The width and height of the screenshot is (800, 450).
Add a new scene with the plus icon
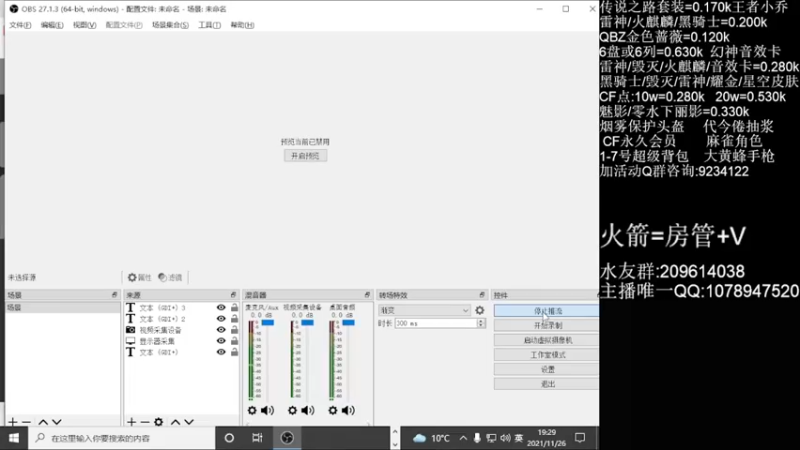(13, 422)
